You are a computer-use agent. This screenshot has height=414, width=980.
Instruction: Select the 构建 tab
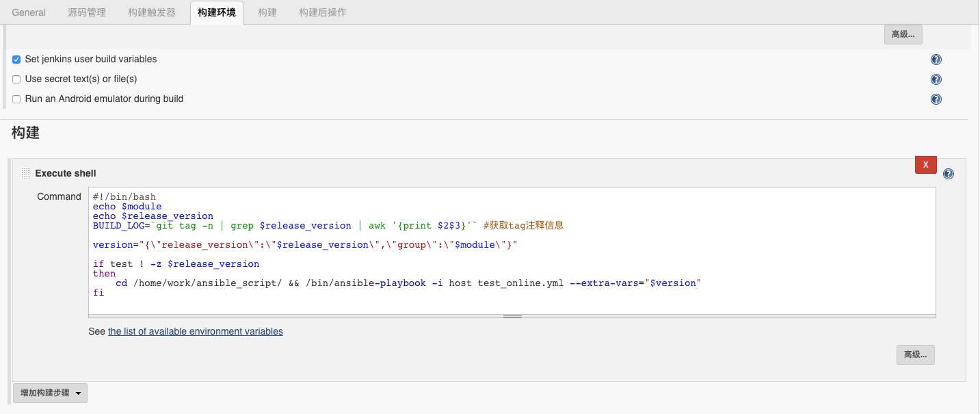click(267, 12)
